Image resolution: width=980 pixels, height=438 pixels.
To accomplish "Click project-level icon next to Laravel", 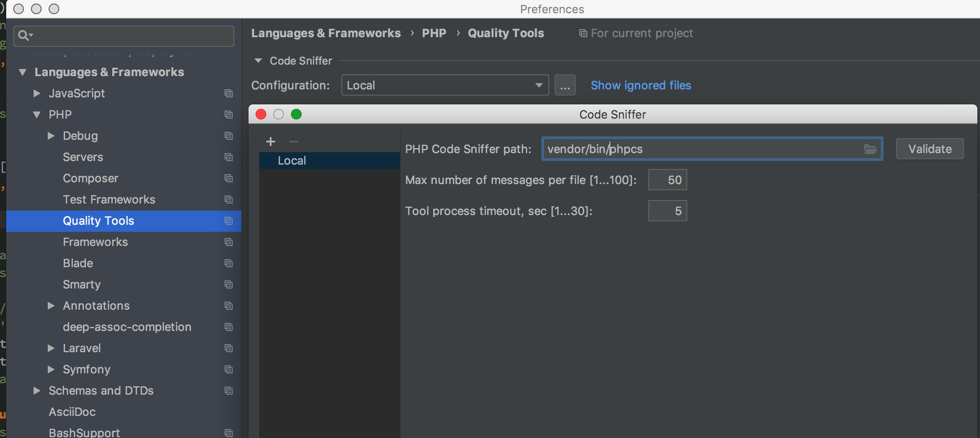I will coord(229,348).
